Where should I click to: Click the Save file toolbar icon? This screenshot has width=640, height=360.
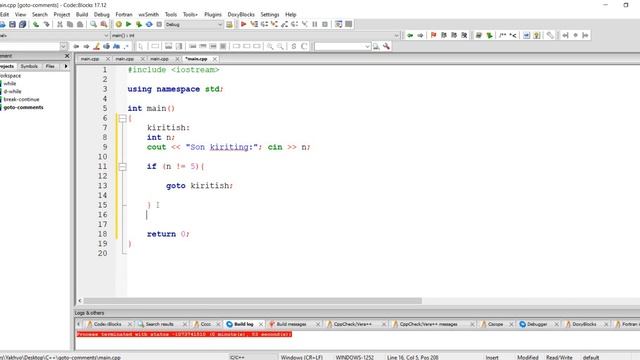(x=12, y=24)
